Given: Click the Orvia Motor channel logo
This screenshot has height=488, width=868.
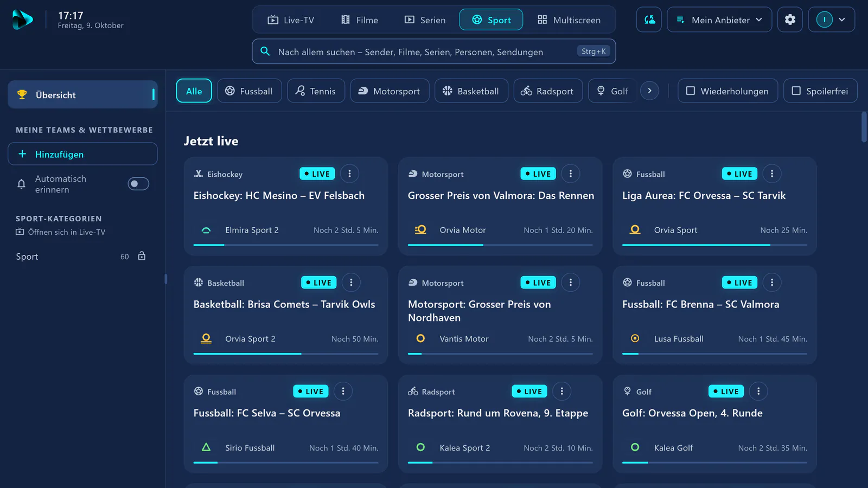Looking at the screenshot, I should pos(420,230).
